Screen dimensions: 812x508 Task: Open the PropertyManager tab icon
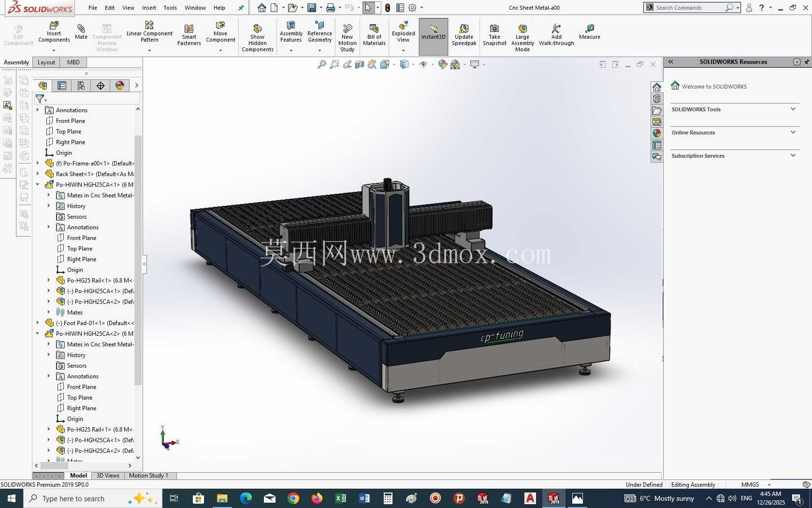pyautogui.click(x=62, y=86)
